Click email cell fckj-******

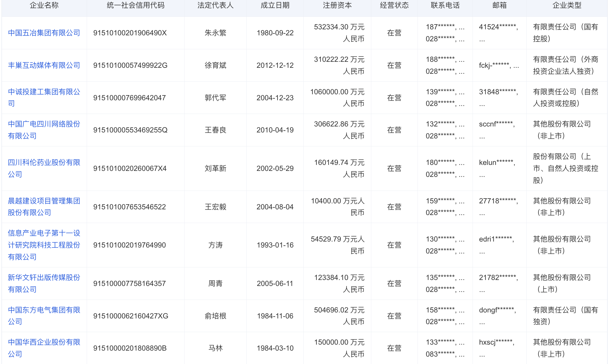click(x=499, y=65)
